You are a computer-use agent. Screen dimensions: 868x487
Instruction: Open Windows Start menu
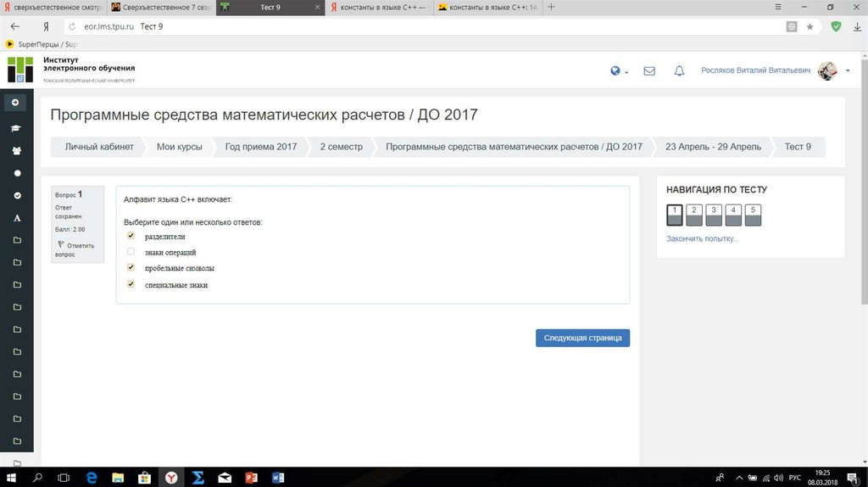(x=10, y=478)
